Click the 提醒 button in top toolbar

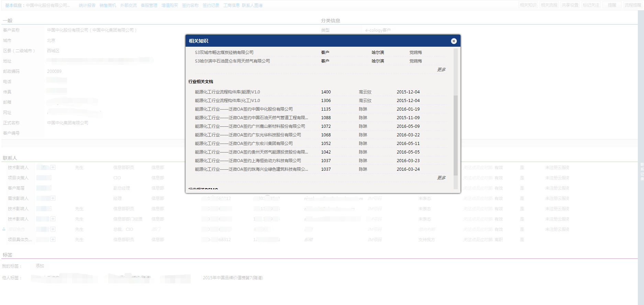coord(612,5)
